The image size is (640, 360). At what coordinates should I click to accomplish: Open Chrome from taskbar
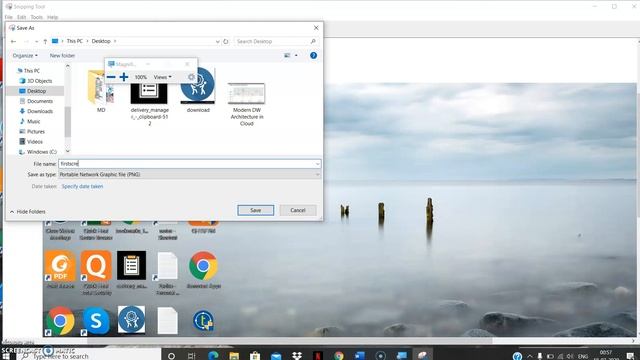tap(338, 356)
